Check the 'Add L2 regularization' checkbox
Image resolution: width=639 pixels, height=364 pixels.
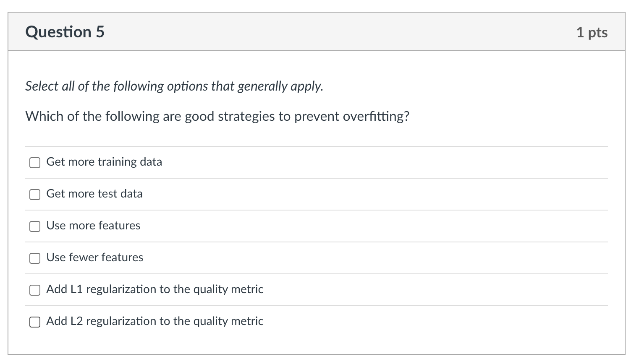35,322
